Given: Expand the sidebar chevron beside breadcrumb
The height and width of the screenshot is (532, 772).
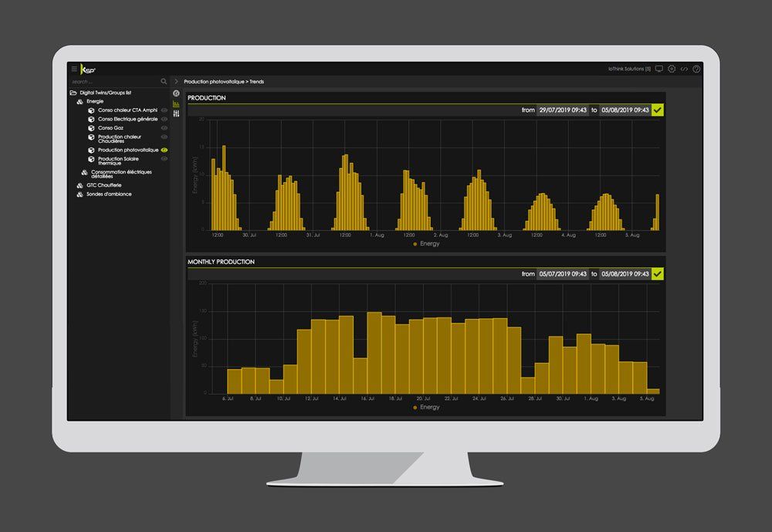Looking at the screenshot, I should tap(176, 82).
